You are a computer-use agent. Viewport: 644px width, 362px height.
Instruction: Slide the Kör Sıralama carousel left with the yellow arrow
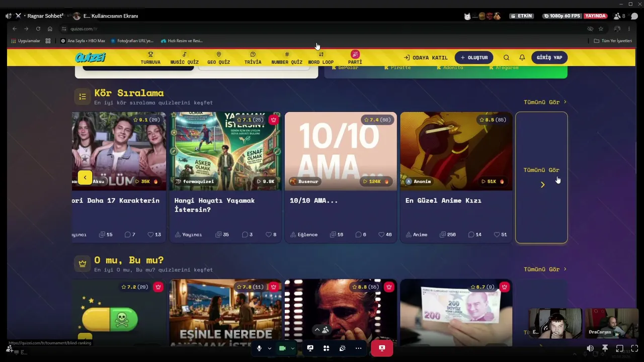pos(85,177)
